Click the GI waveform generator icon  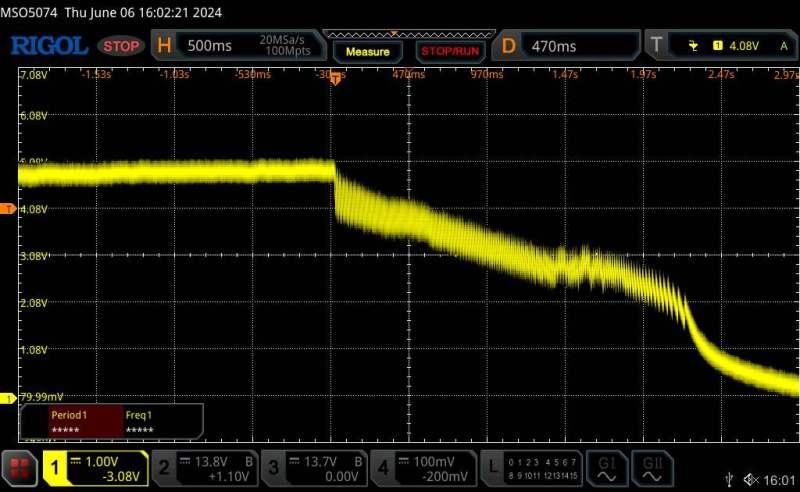pos(608,467)
